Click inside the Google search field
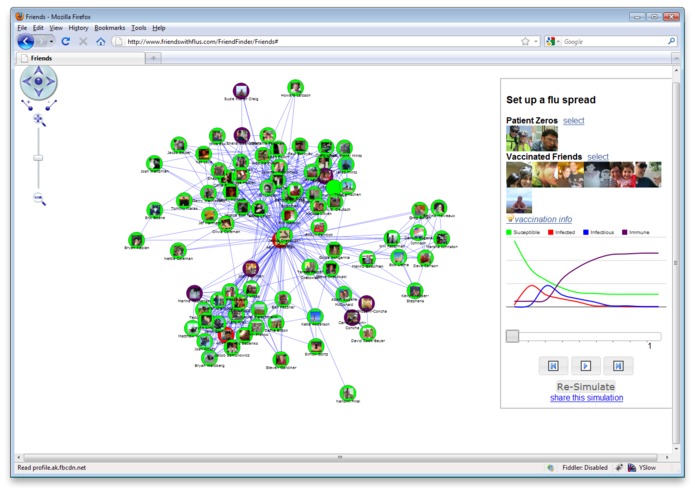 click(x=614, y=42)
